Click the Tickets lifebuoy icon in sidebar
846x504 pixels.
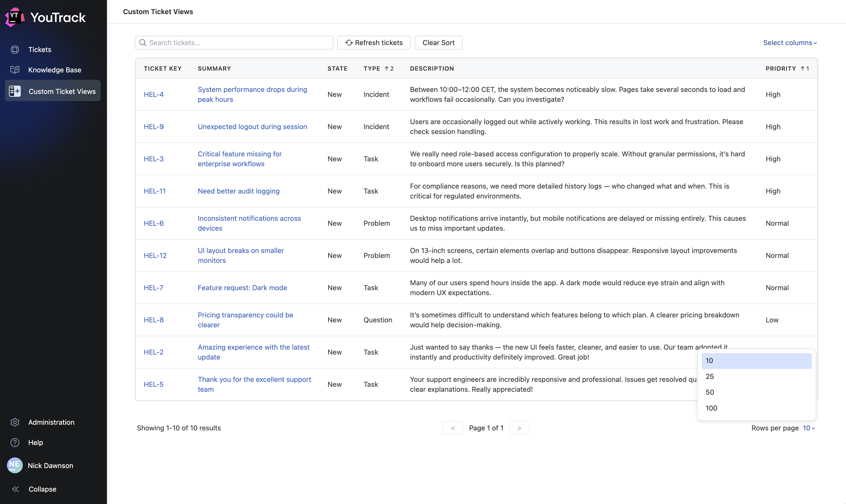click(x=15, y=50)
